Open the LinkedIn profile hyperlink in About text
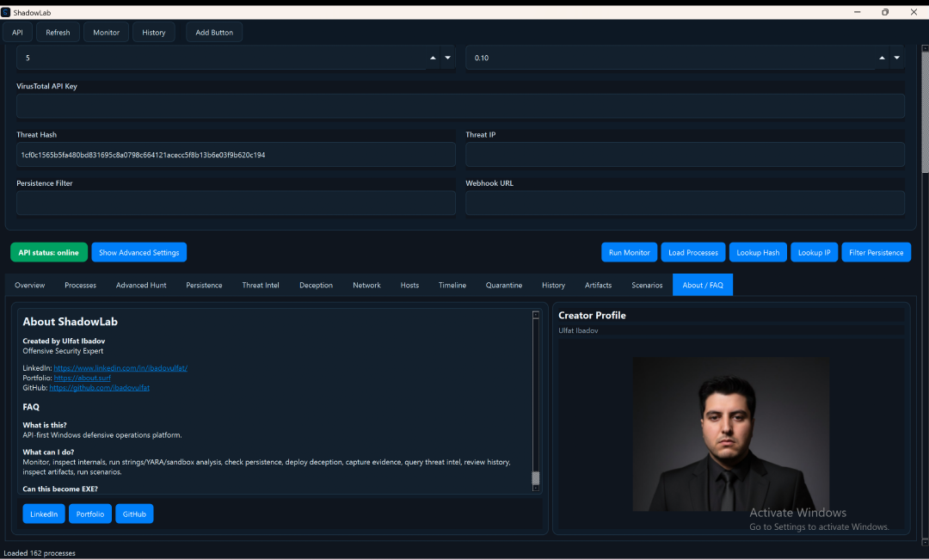This screenshot has height=560, width=929. coord(120,368)
